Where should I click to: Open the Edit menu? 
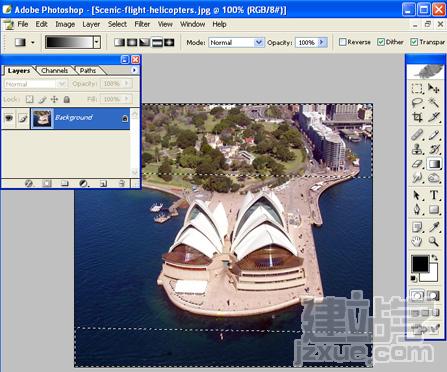coord(41,24)
